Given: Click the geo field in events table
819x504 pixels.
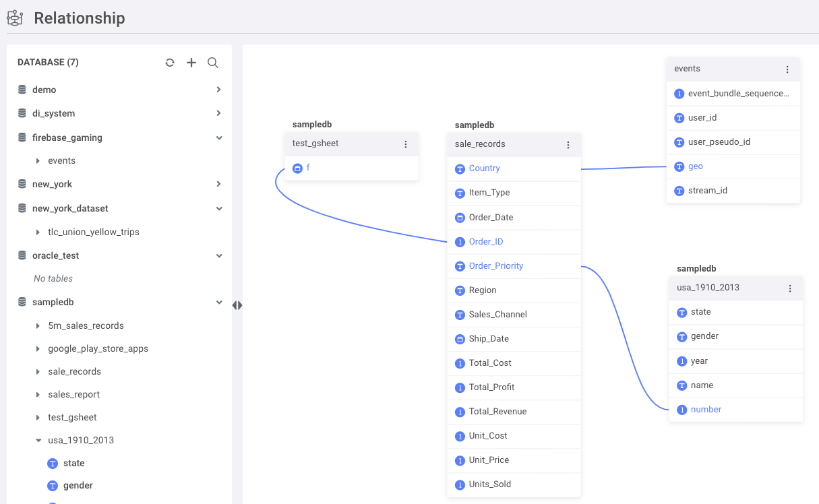Looking at the screenshot, I should pos(695,166).
